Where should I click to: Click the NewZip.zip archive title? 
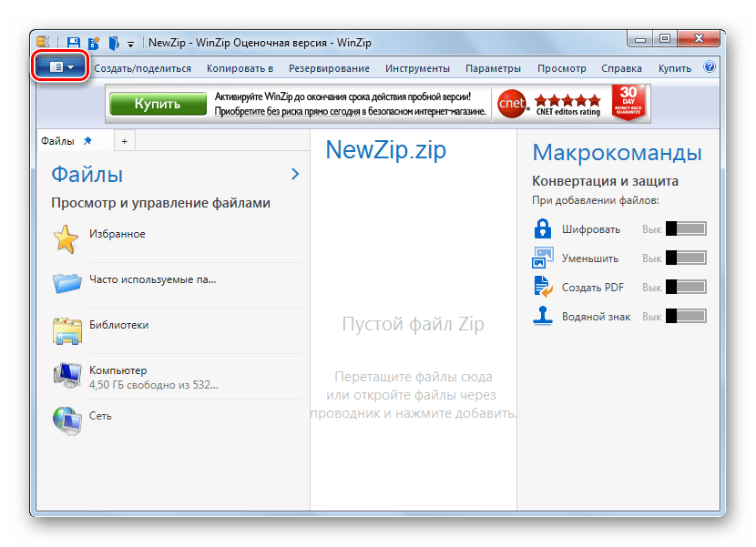pyautogui.click(x=386, y=150)
